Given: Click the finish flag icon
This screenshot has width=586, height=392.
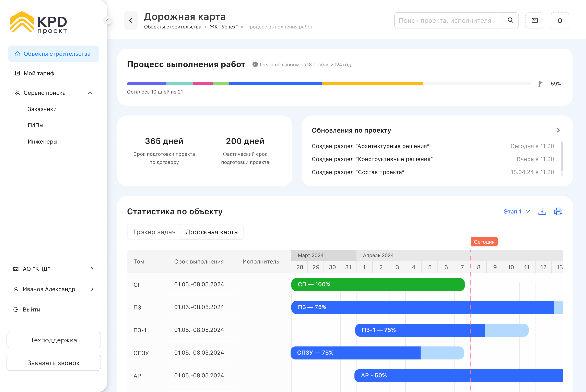Looking at the screenshot, I should (x=540, y=84).
